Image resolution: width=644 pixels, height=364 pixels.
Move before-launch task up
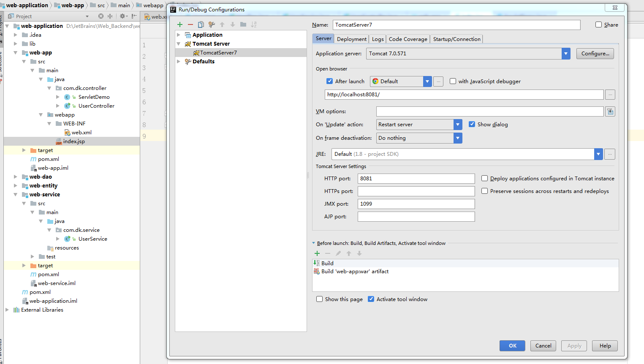point(349,253)
